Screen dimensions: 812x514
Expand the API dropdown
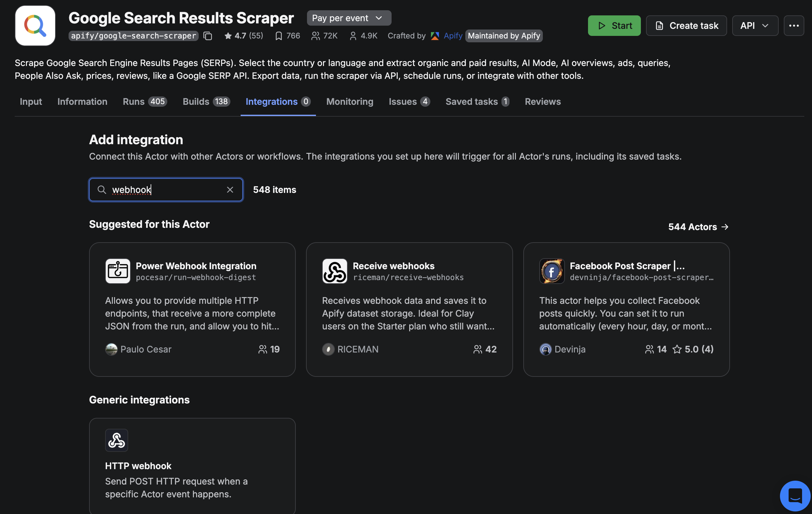tap(755, 25)
